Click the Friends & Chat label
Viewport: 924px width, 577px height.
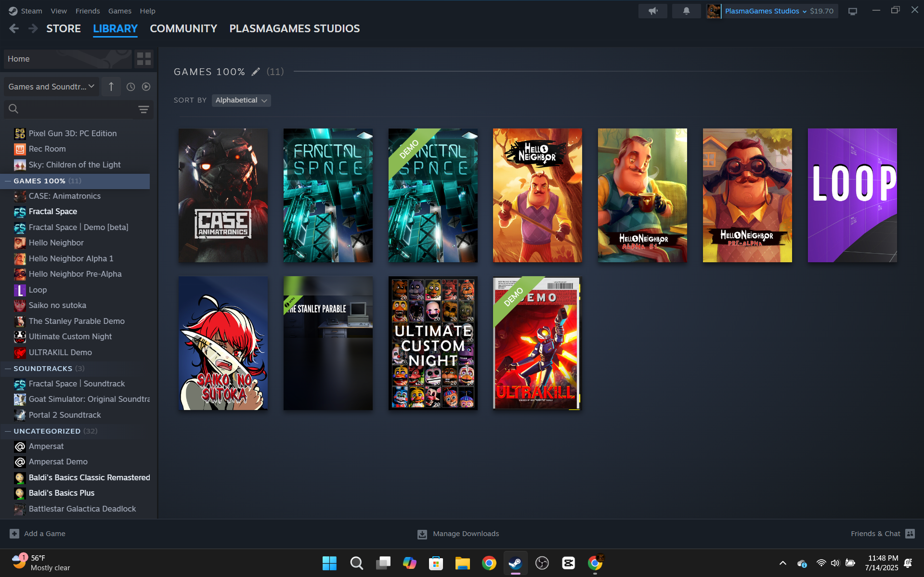(875, 534)
